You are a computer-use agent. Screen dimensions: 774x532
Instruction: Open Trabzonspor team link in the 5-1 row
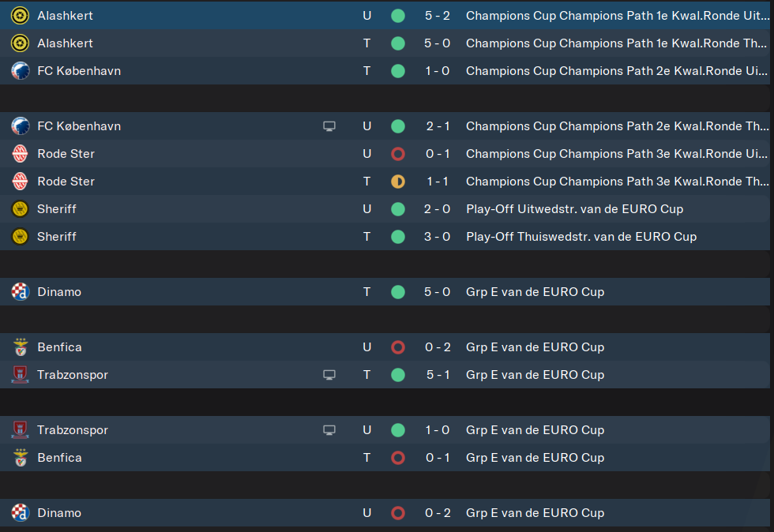[73, 375]
